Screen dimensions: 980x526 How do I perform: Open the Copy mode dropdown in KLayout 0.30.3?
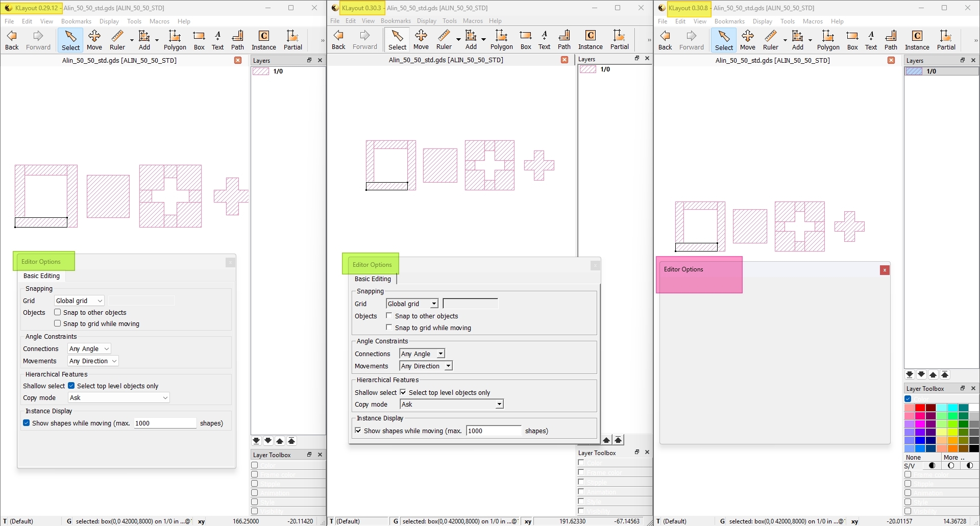pyautogui.click(x=451, y=404)
